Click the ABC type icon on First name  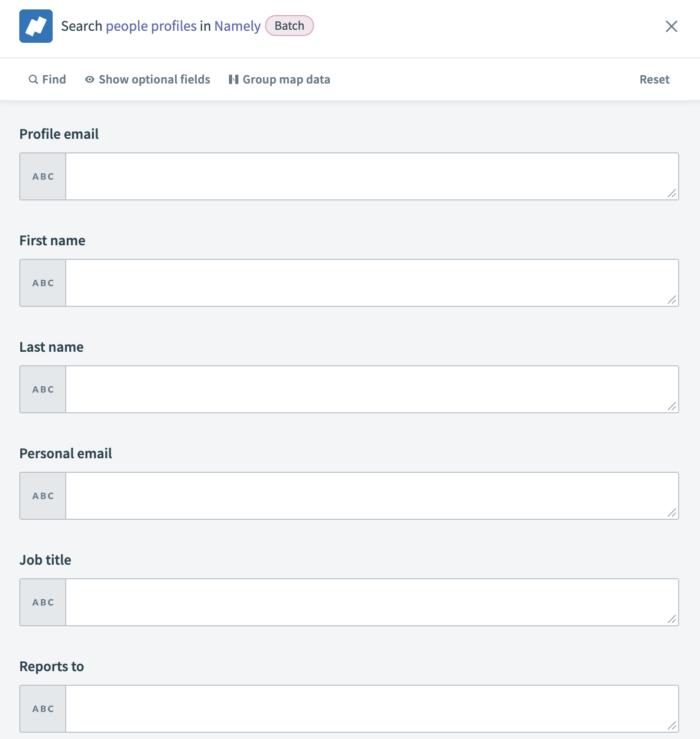point(42,282)
